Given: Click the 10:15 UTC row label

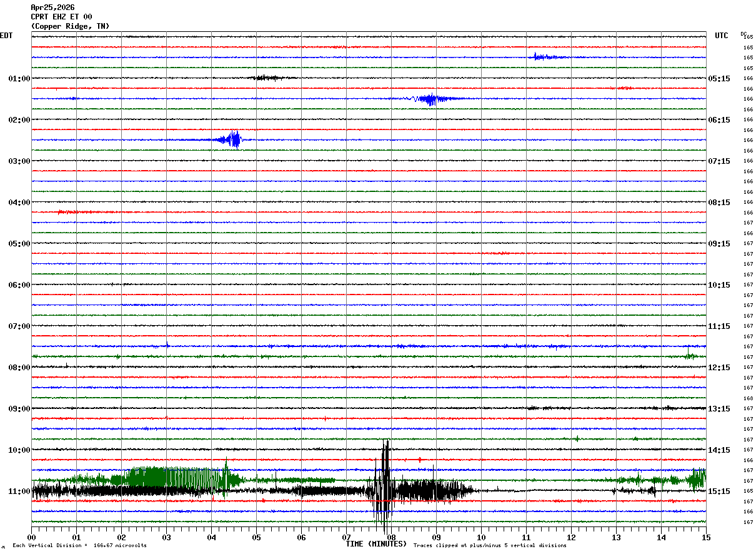Looking at the screenshot, I should click(x=719, y=285).
